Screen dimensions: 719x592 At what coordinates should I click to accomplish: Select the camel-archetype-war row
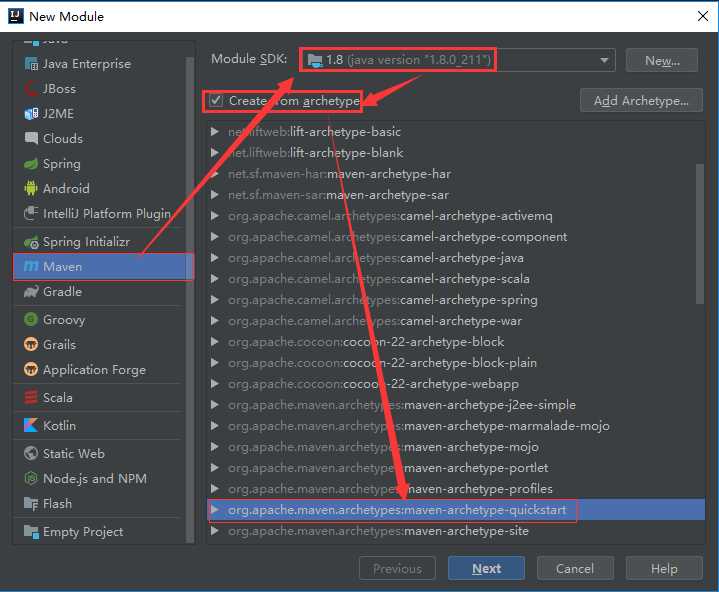[x=455, y=321]
